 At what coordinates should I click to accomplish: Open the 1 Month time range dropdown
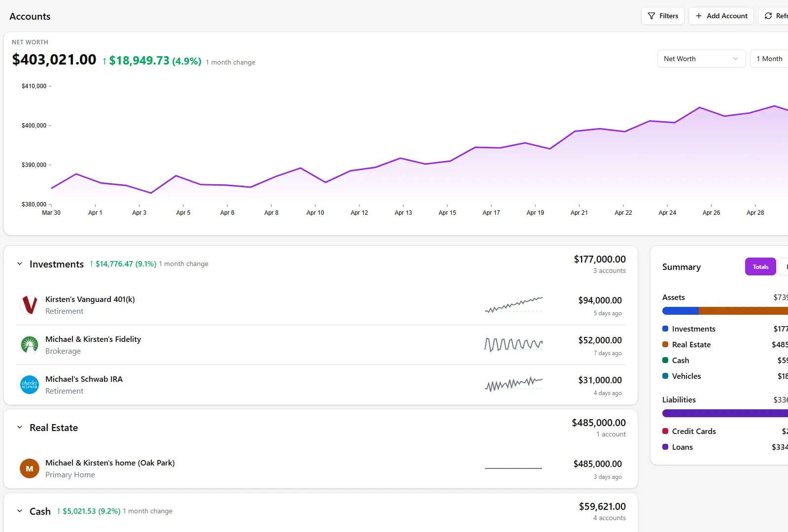pyautogui.click(x=769, y=59)
